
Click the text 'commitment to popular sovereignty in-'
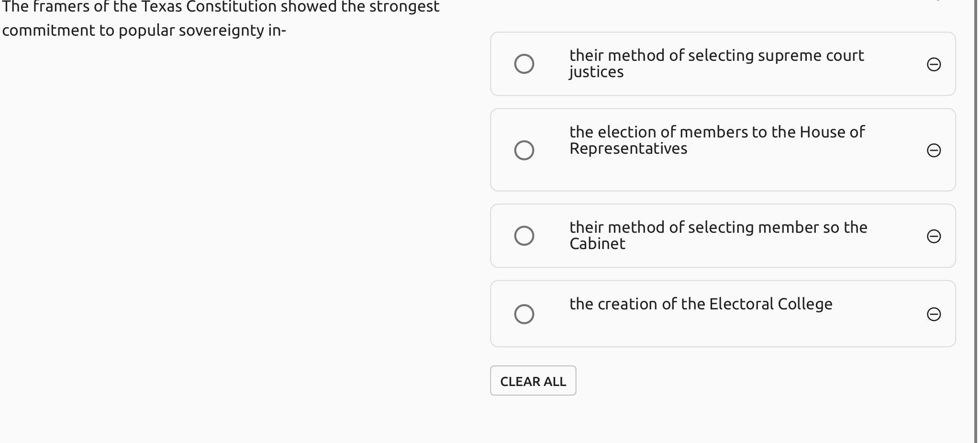click(x=144, y=30)
